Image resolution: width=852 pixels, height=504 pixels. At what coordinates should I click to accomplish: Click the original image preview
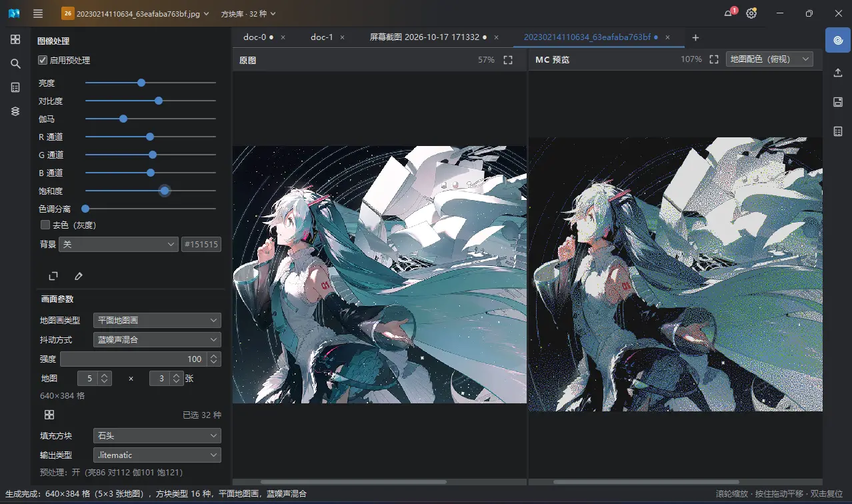(x=379, y=275)
